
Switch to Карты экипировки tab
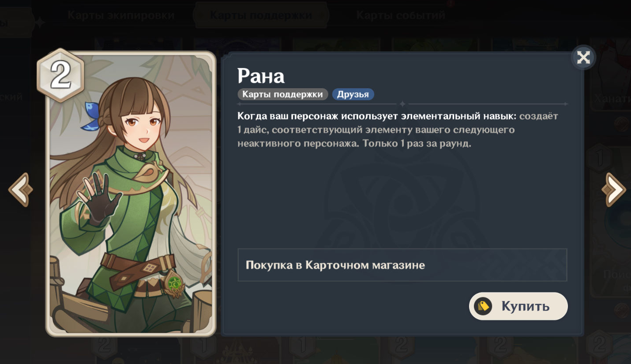(x=121, y=15)
